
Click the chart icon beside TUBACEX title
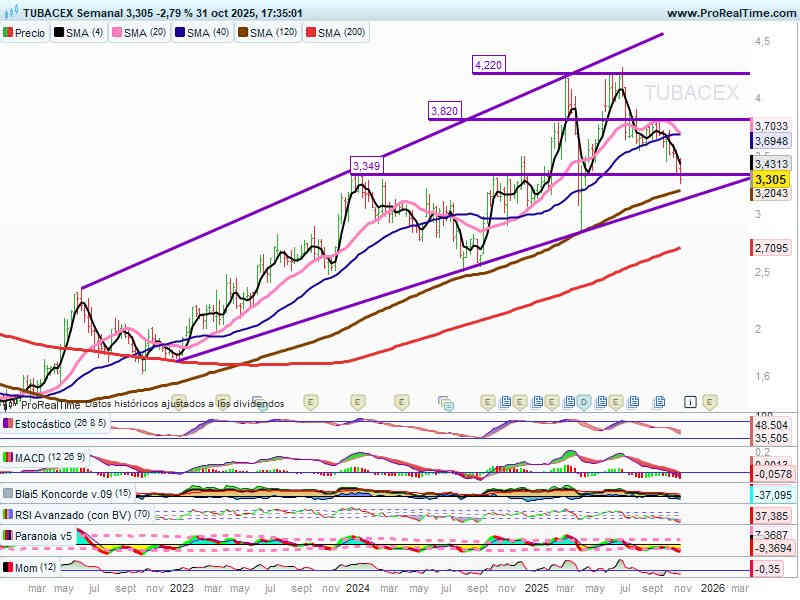click(x=10, y=13)
